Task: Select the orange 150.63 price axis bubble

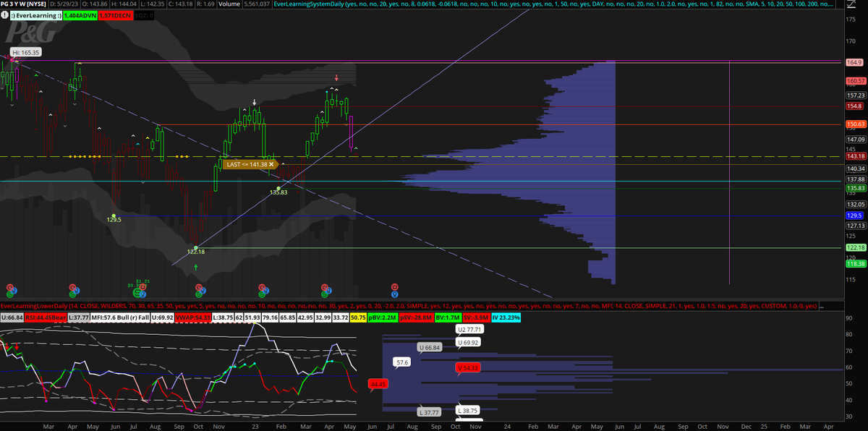Action: pos(856,124)
